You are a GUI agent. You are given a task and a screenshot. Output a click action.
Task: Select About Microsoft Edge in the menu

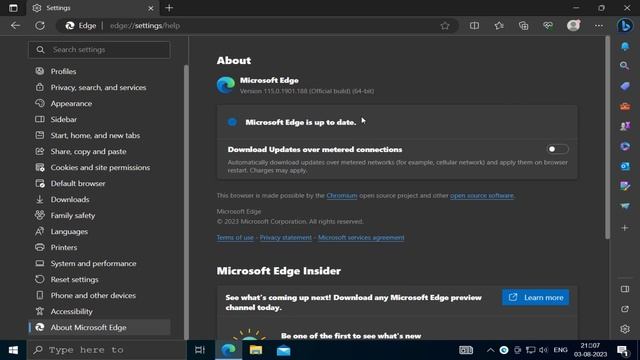pos(99,327)
